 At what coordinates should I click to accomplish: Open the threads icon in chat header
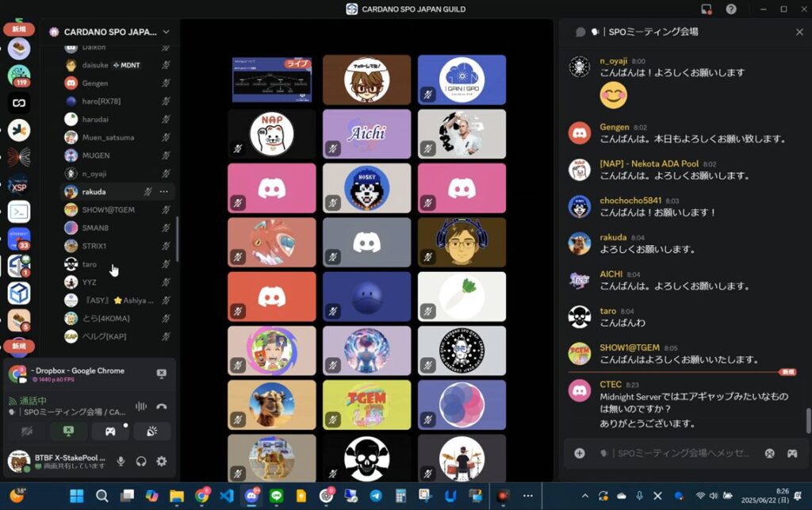coord(580,32)
